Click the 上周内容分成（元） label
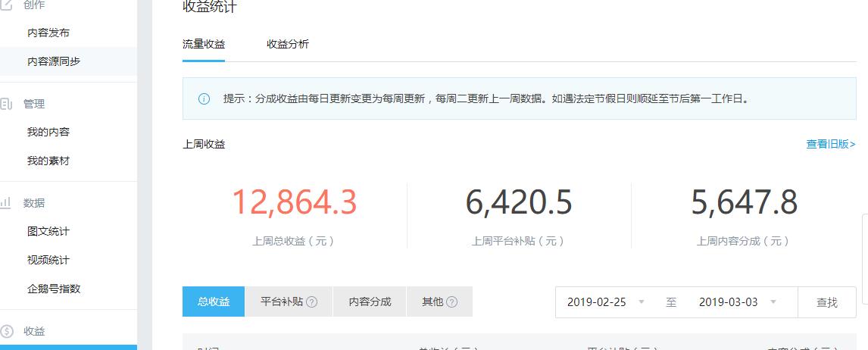 coord(743,242)
